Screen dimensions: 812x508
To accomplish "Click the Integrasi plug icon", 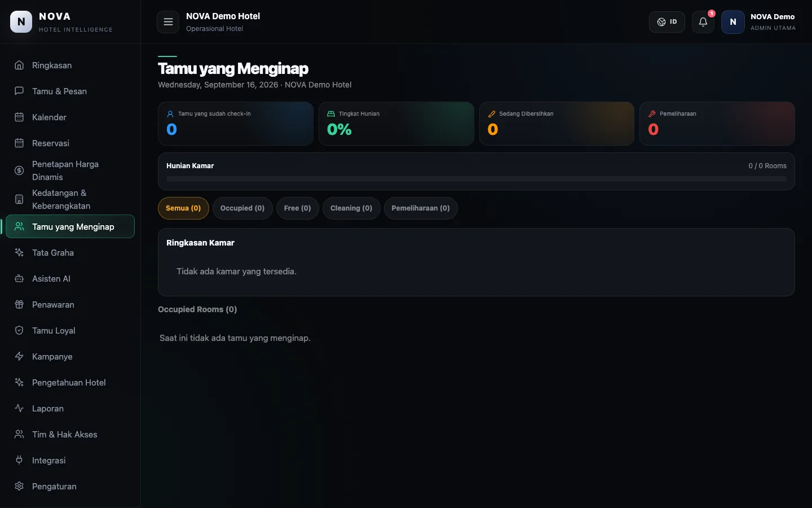I will click(x=19, y=460).
